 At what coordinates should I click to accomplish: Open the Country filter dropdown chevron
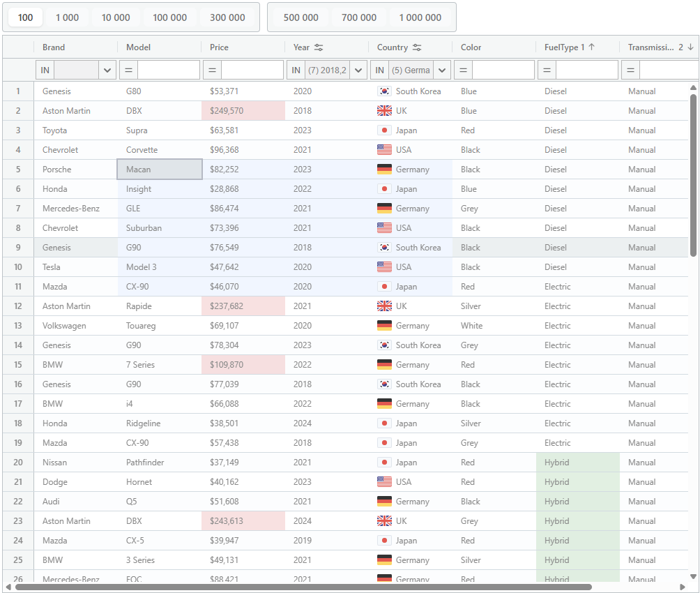point(442,70)
